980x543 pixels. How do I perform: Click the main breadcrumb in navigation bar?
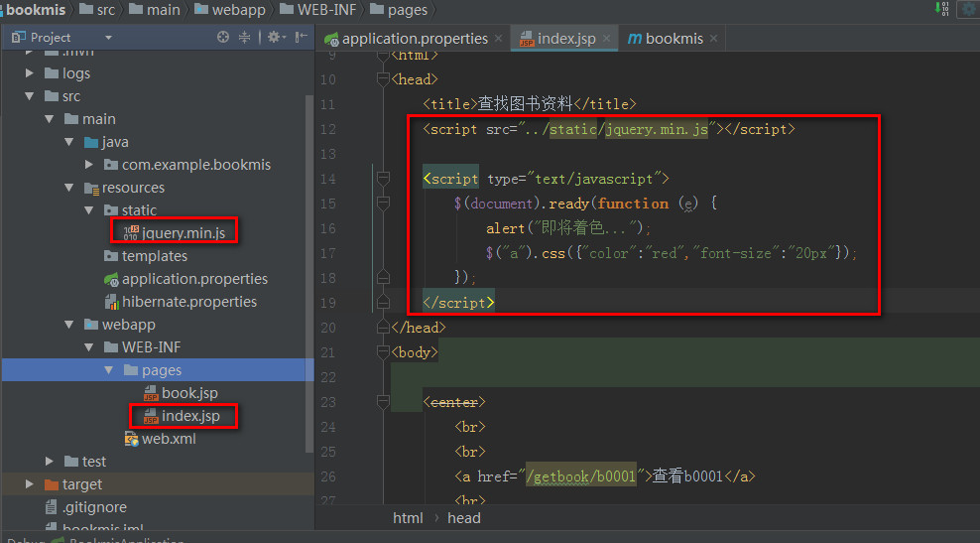(155, 9)
